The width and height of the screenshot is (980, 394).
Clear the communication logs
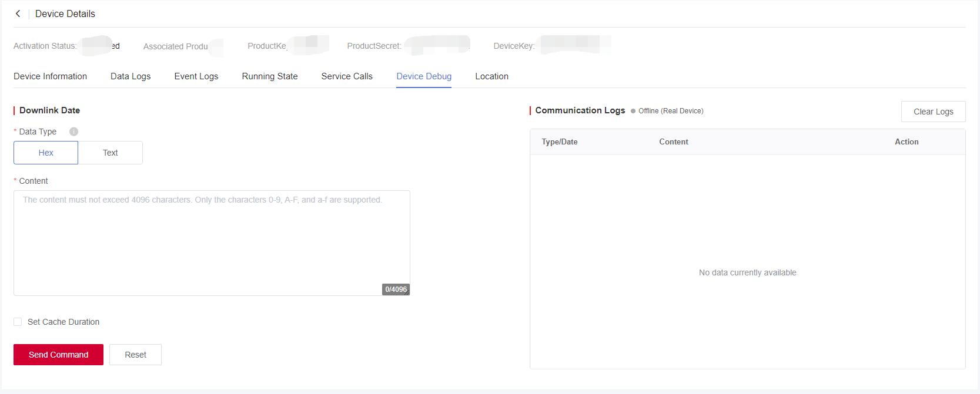(x=933, y=112)
